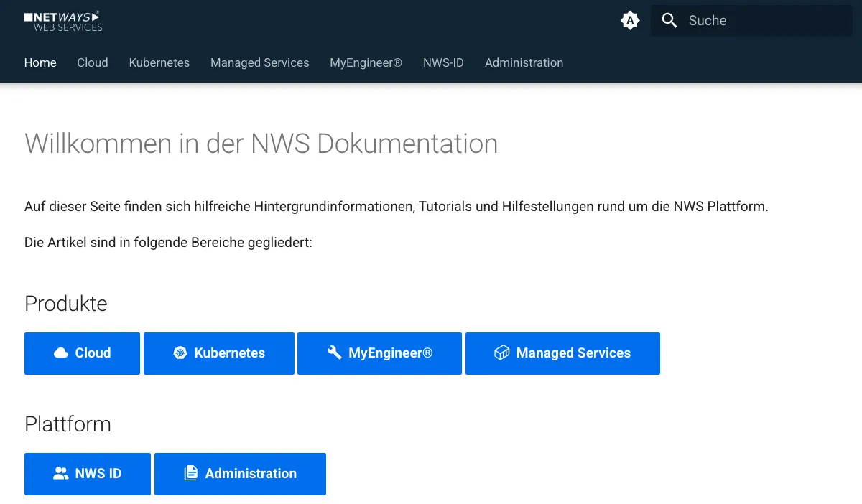The width and height of the screenshot is (862, 504).
Task: Click the document icon in Administration button
Action: (190, 473)
